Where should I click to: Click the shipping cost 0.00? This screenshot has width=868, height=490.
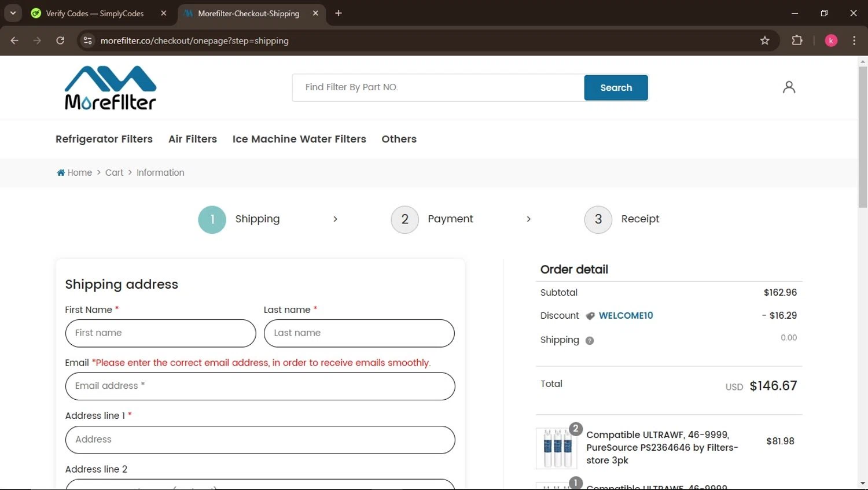coord(789,338)
